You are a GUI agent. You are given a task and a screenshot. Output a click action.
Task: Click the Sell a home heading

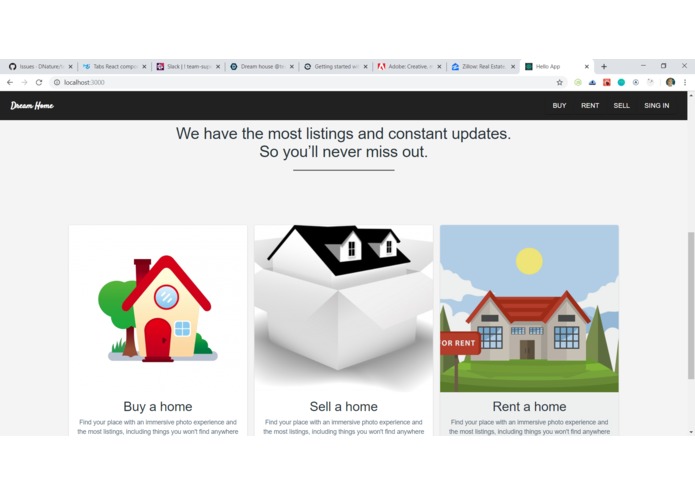point(344,406)
